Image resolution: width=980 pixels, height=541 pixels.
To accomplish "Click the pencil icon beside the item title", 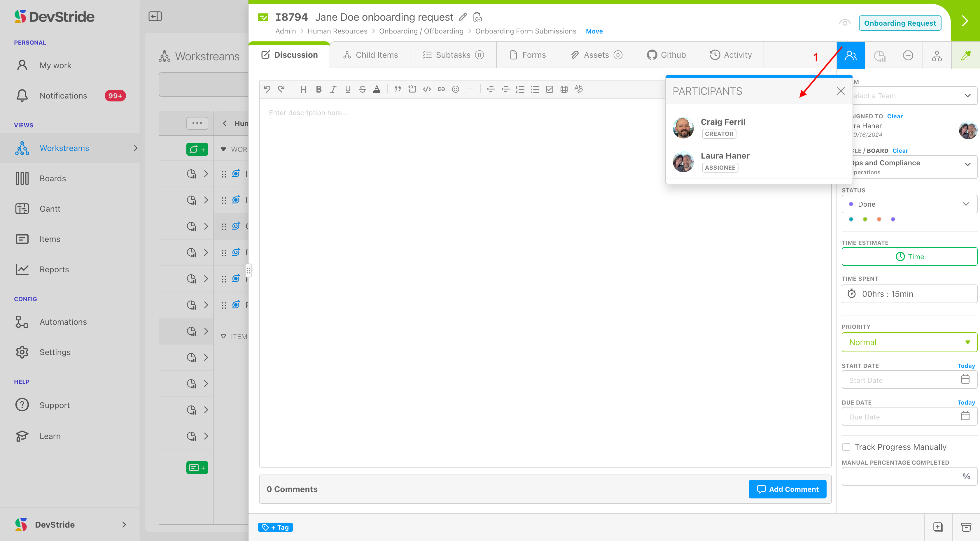I will coord(463,17).
